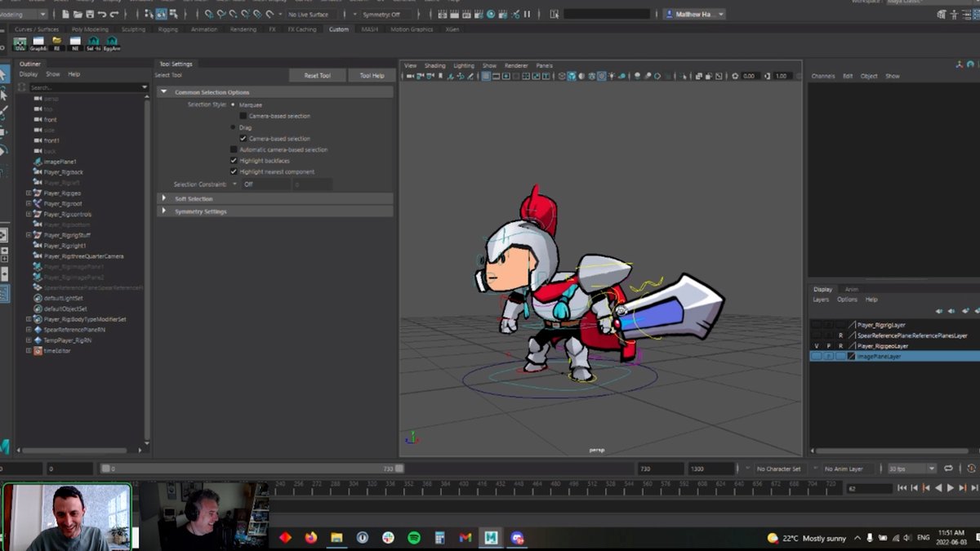Click the Undo icon in main toolbar
This screenshot has height=551, width=980.
(x=101, y=14)
